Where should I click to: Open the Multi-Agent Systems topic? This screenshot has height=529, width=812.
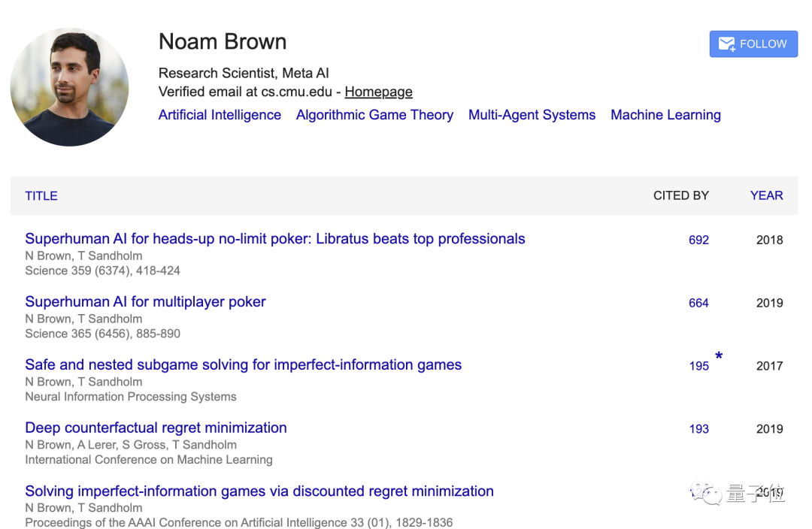532,115
